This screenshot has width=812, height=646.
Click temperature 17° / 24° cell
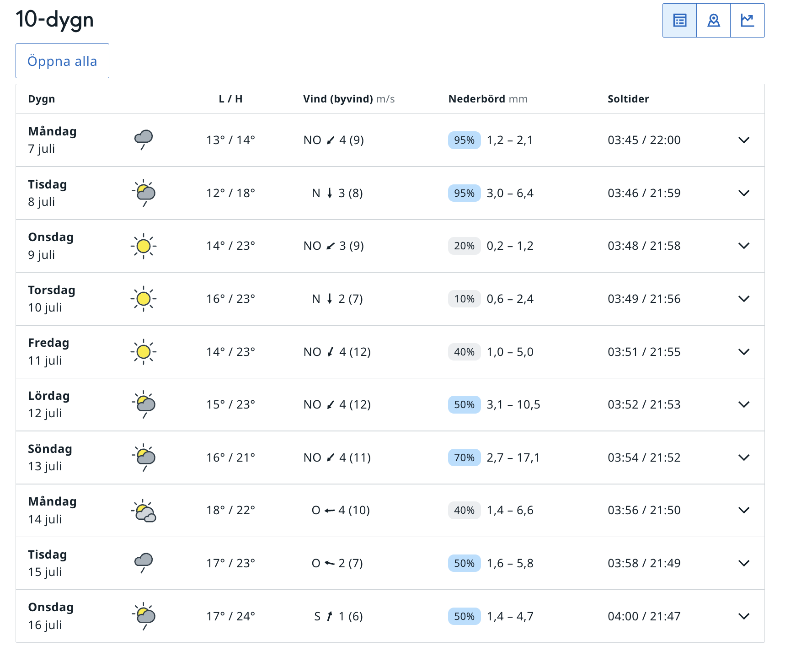click(x=230, y=616)
